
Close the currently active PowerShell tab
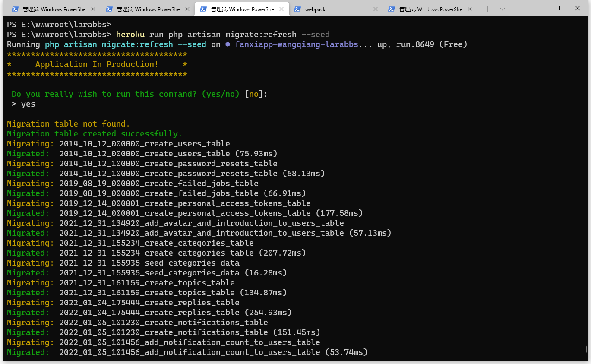pyautogui.click(x=281, y=9)
